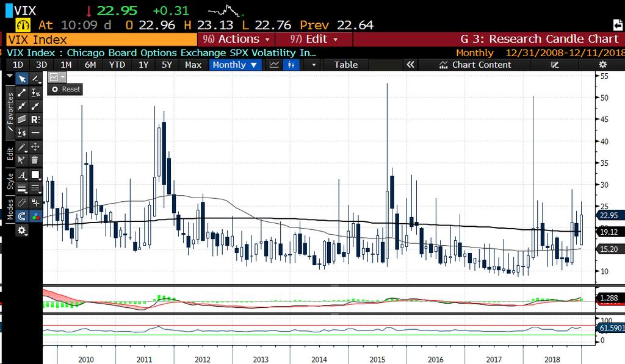Open chart settings gear icon
The height and width of the screenshot is (364, 625).
point(602,65)
